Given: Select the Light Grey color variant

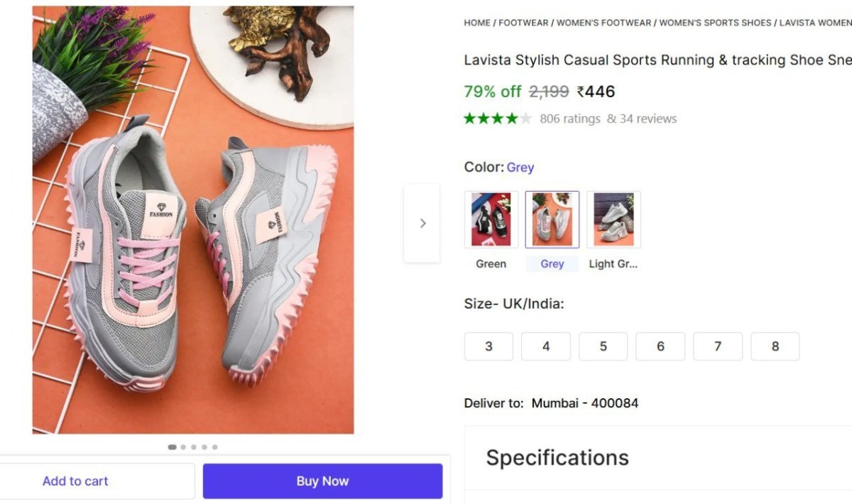Looking at the screenshot, I should 613,219.
